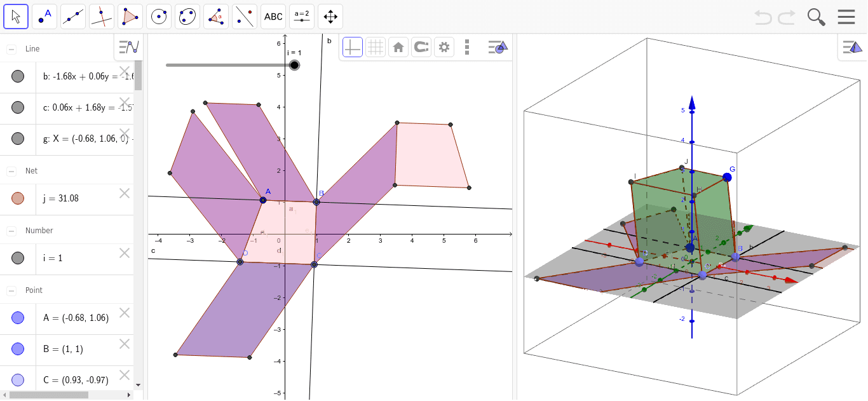This screenshot has height=401, width=868.
Task: Select the Point tool
Action: (x=44, y=16)
